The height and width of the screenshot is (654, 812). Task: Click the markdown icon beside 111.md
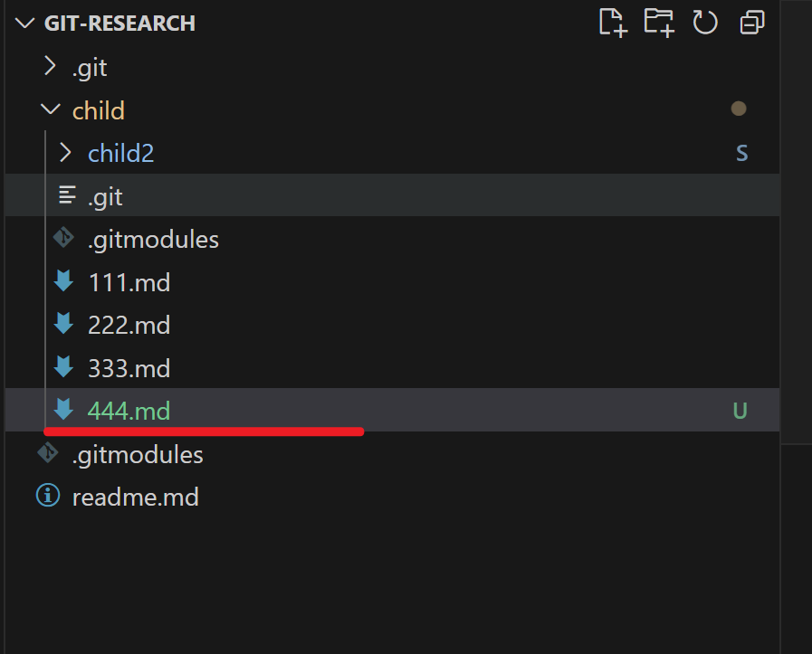click(x=63, y=282)
